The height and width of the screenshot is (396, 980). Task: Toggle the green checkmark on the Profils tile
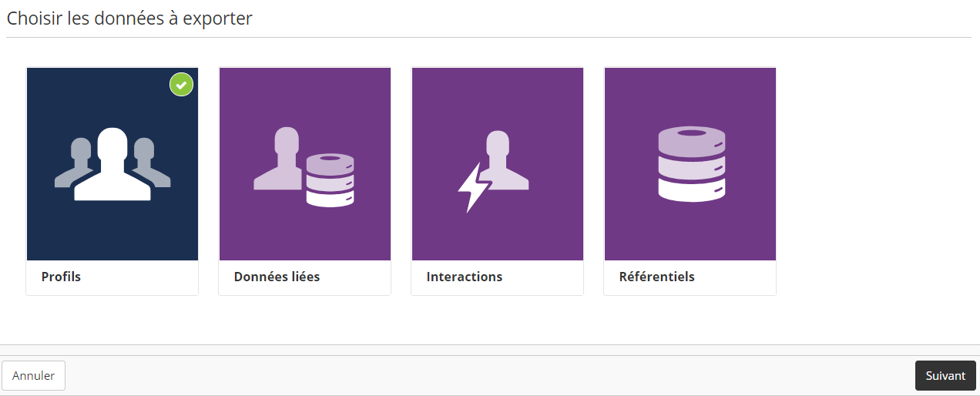coord(181,85)
